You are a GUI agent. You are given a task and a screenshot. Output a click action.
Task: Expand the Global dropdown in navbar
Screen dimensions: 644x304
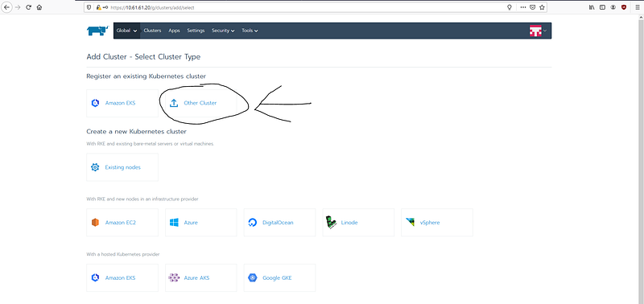point(126,31)
